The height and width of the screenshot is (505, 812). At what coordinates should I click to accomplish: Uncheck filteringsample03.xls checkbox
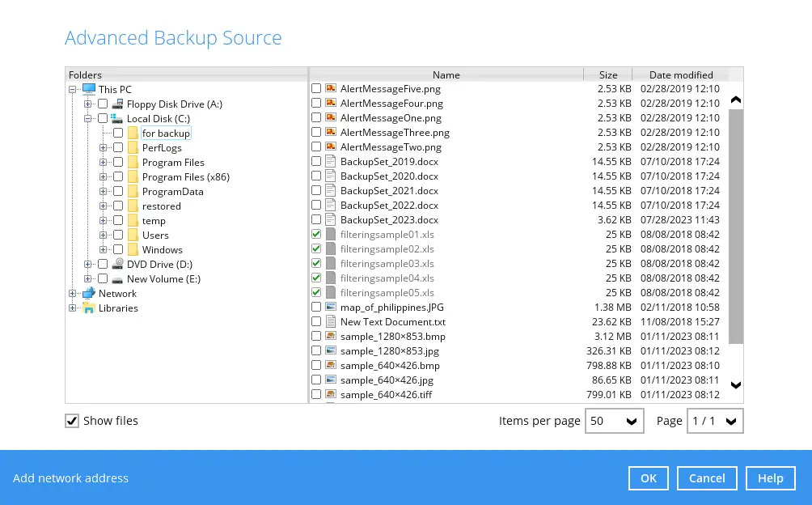pos(316,264)
